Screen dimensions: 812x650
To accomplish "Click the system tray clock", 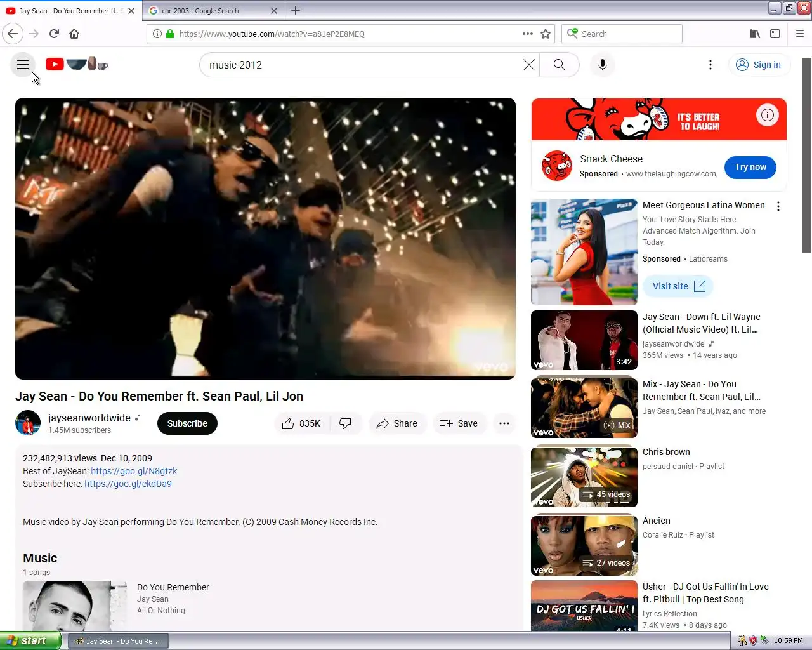I will point(789,641).
